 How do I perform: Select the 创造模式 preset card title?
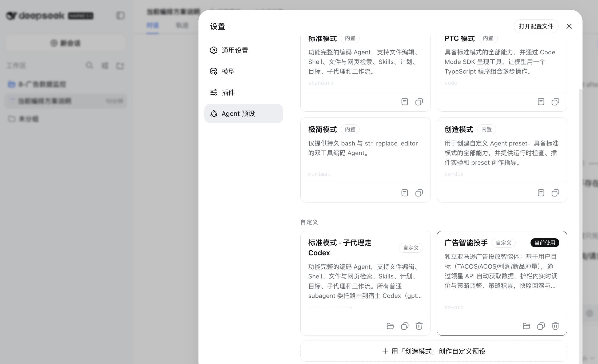pyautogui.click(x=459, y=130)
